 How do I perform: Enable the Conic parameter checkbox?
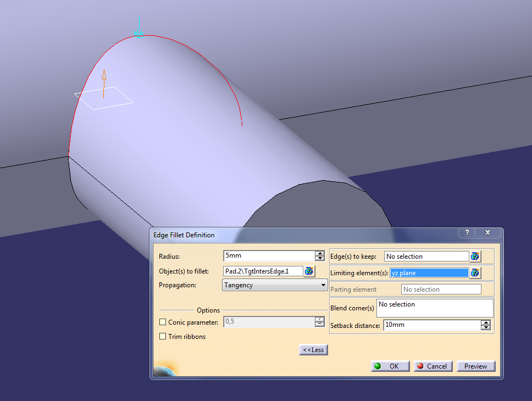[163, 322]
